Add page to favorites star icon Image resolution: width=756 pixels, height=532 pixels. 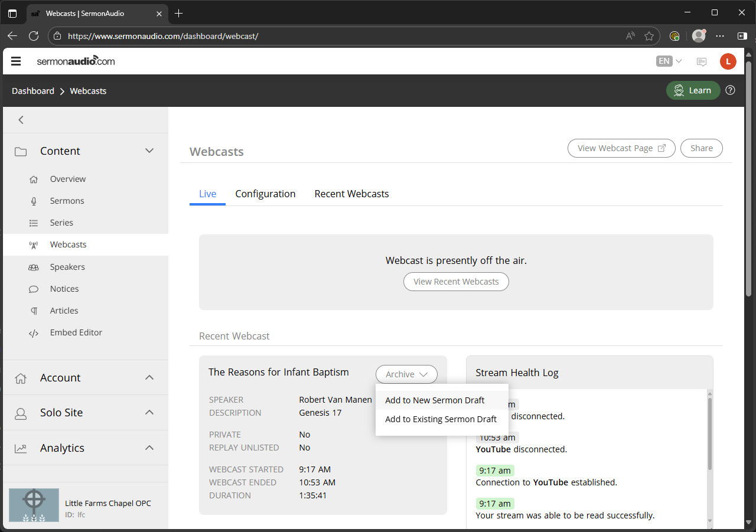[649, 36]
